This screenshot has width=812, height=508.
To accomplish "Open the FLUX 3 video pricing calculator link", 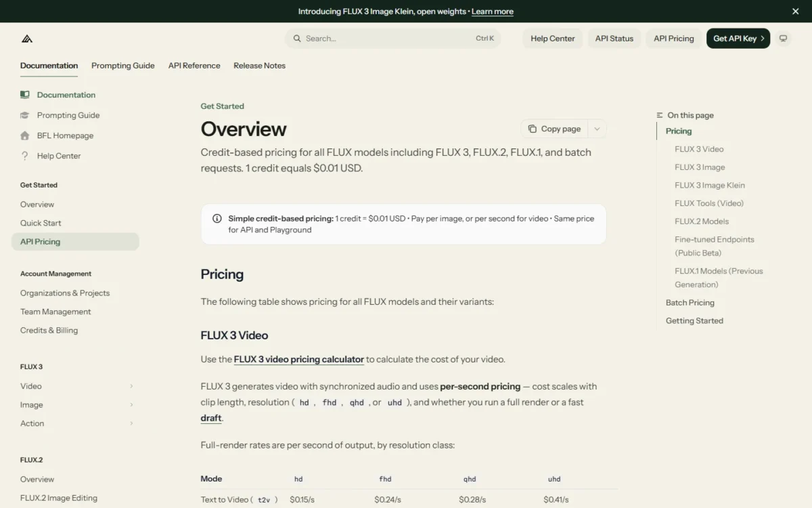I will [x=299, y=359].
